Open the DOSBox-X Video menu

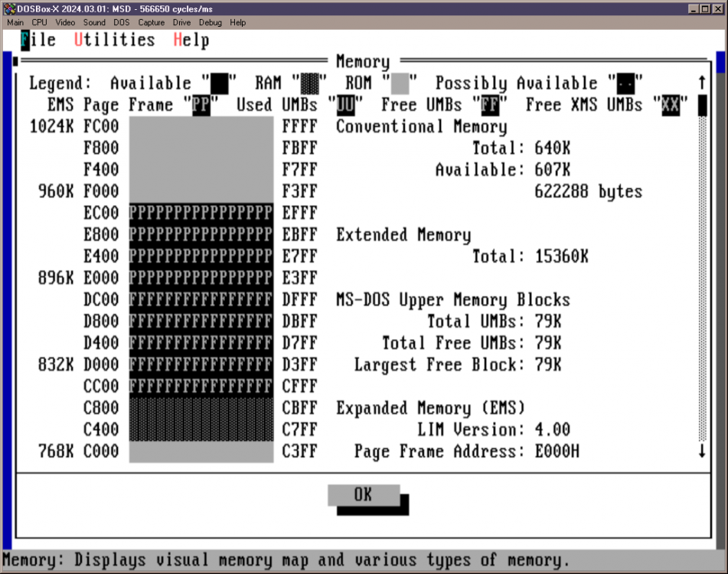coord(65,23)
